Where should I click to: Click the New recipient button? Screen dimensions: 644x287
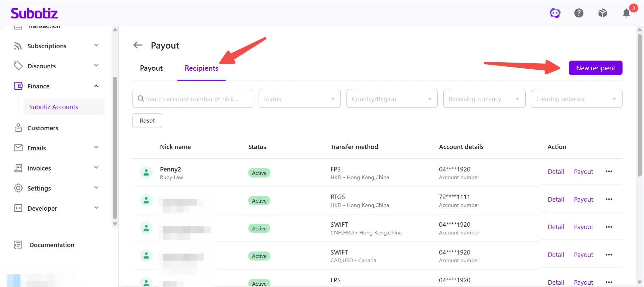[x=596, y=68]
